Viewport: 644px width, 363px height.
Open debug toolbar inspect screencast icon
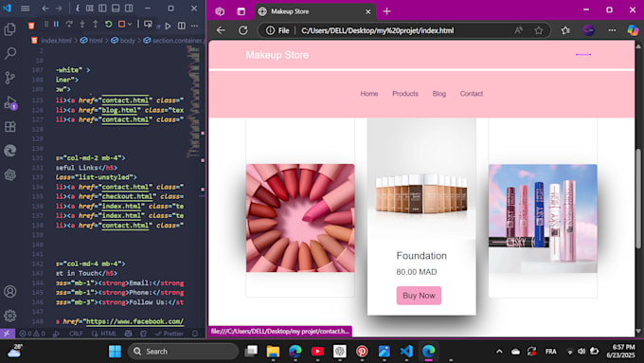[x=149, y=25]
